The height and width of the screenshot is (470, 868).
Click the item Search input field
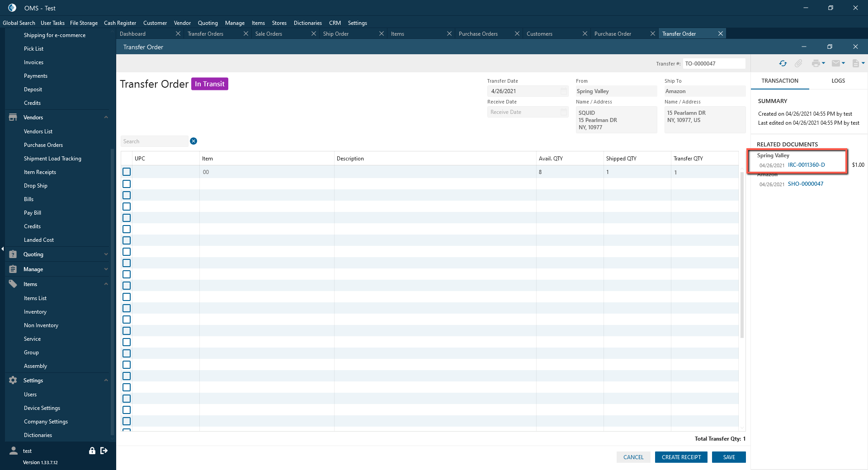tap(155, 141)
